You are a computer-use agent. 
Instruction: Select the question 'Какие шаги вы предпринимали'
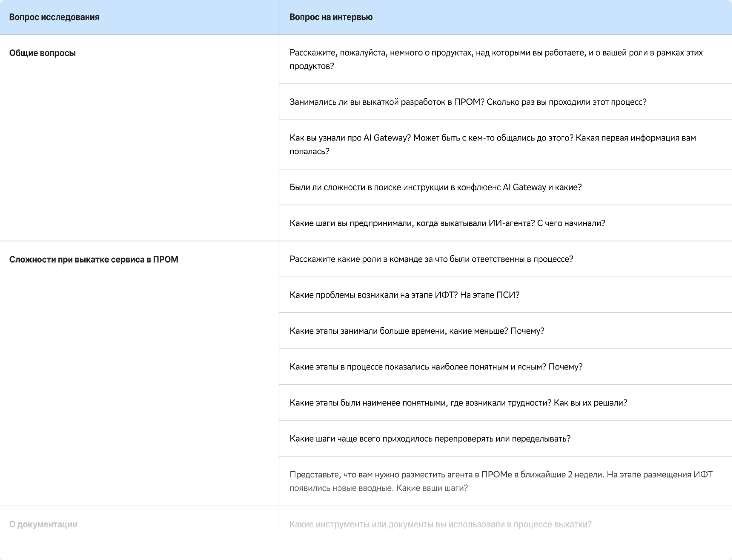click(447, 223)
